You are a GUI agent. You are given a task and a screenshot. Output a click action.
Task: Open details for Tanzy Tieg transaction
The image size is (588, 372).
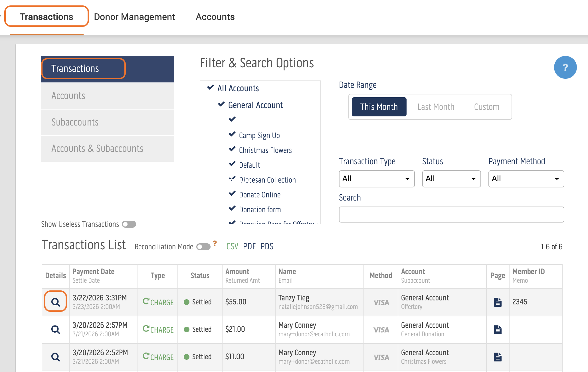pyautogui.click(x=55, y=302)
